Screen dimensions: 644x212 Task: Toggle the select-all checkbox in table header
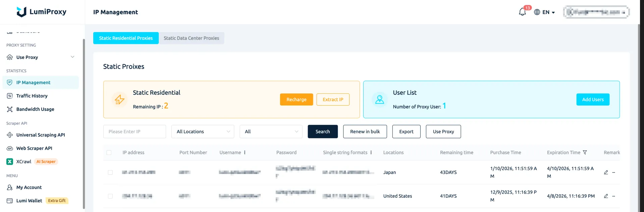pyautogui.click(x=109, y=153)
